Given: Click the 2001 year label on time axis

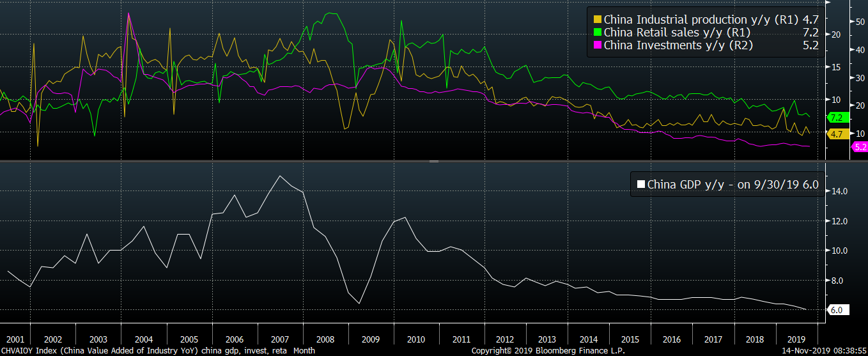Looking at the screenshot, I should [x=14, y=339].
